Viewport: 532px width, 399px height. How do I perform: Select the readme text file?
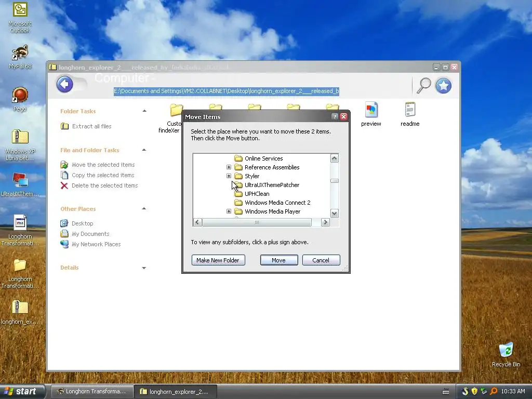click(x=410, y=110)
